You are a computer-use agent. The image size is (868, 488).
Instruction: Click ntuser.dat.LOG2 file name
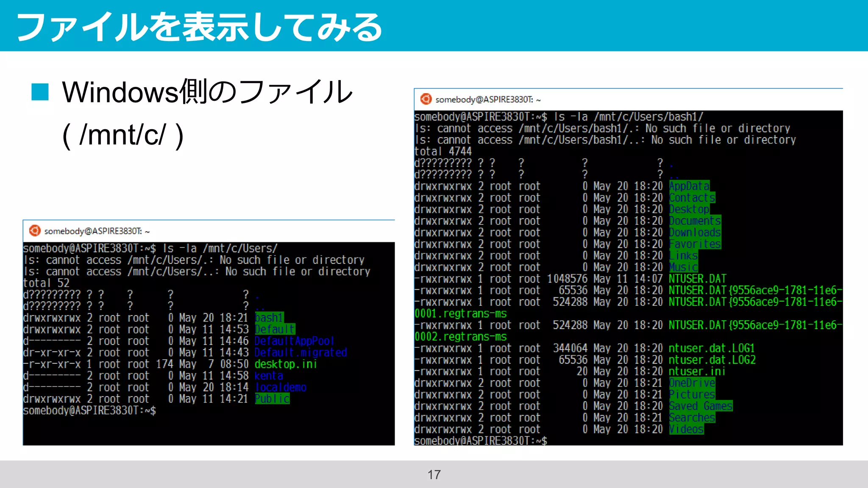pyautogui.click(x=712, y=360)
